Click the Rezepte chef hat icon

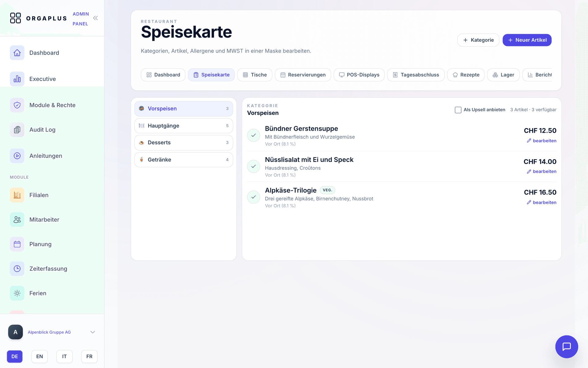point(455,75)
